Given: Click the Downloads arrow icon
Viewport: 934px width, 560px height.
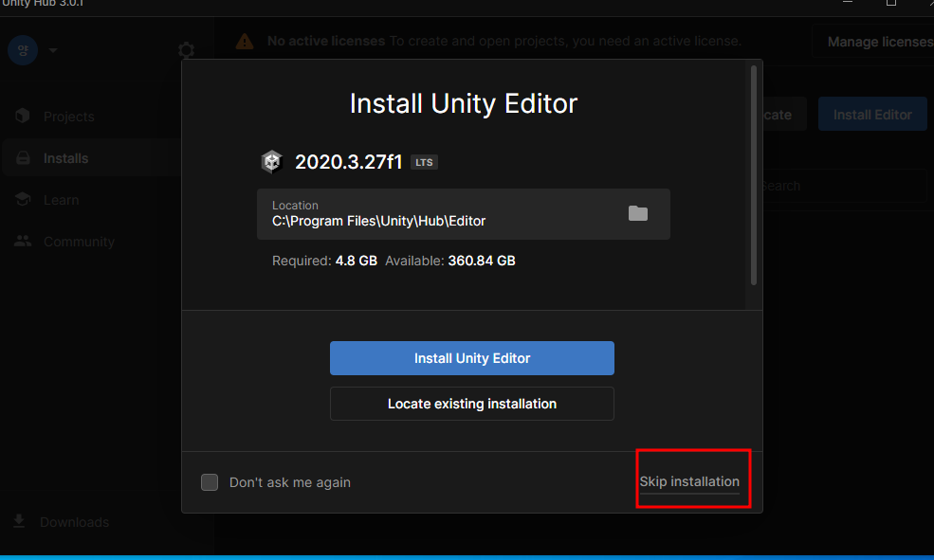Looking at the screenshot, I should [19, 521].
